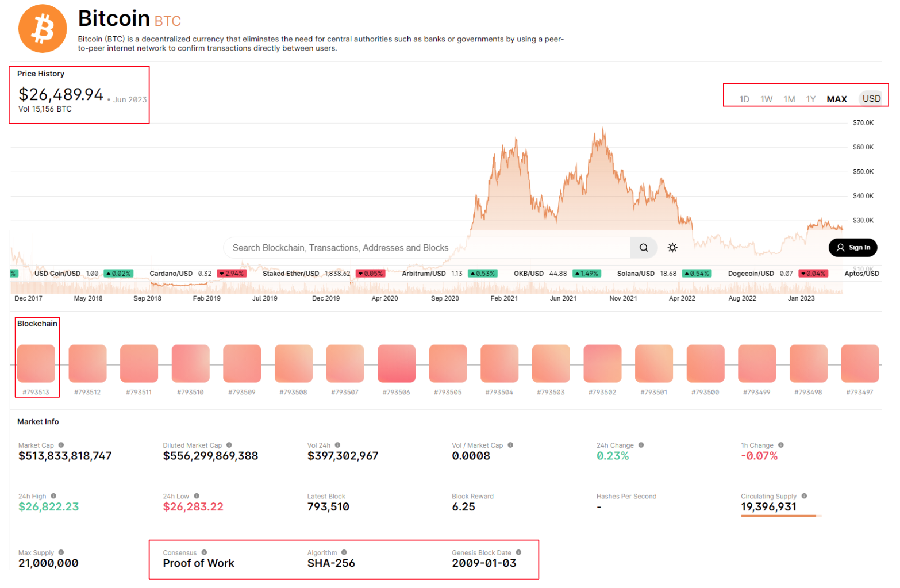Image resolution: width=900 pixels, height=588 pixels.
Task: Click the Consensus info icon
Action: (204, 552)
